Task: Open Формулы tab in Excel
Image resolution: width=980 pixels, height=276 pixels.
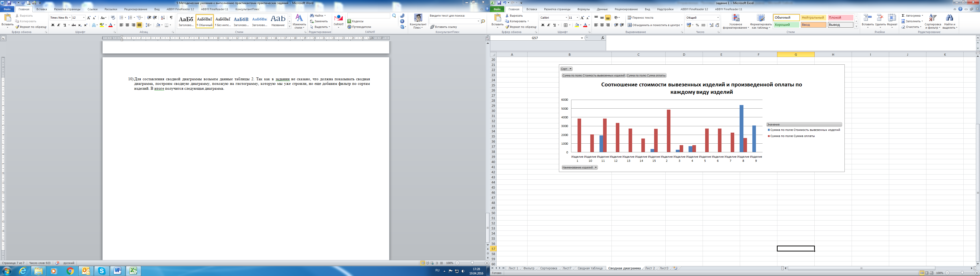Action: pos(583,9)
